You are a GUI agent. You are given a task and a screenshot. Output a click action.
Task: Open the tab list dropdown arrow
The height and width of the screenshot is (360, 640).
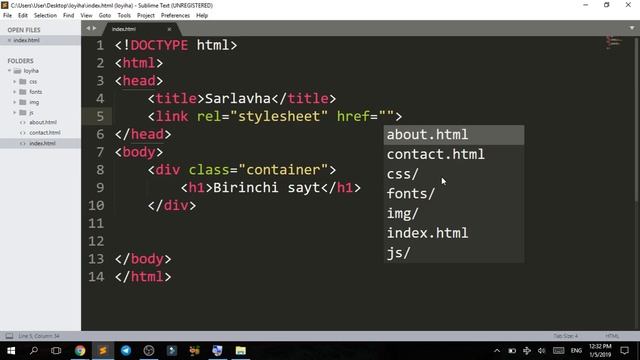(x=632, y=28)
